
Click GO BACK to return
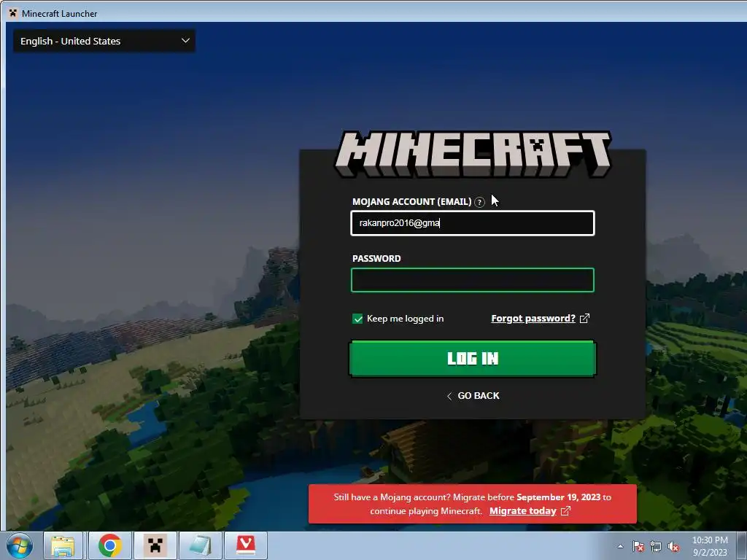[473, 396]
